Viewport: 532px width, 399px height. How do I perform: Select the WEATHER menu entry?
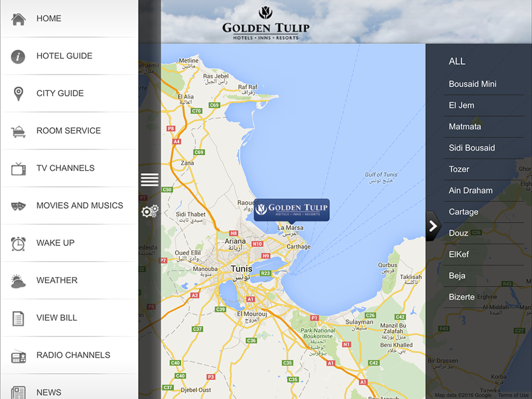point(69,280)
